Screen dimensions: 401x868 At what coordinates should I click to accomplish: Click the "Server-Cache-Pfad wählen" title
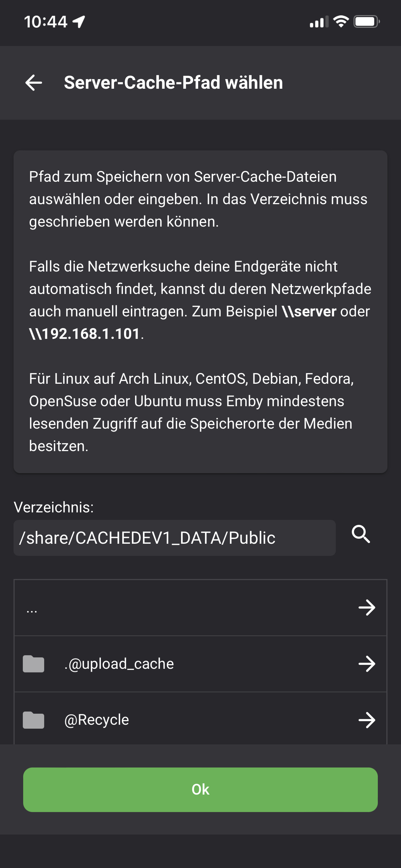[173, 83]
